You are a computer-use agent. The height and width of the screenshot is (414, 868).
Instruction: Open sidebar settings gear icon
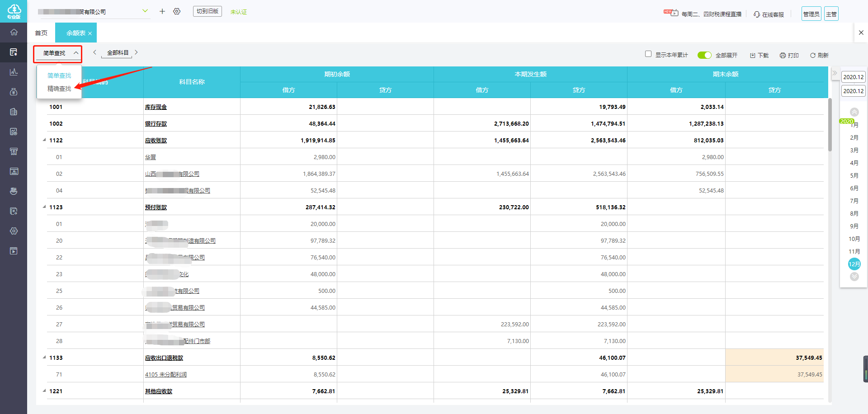pyautogui.click(x=14, y=231)
